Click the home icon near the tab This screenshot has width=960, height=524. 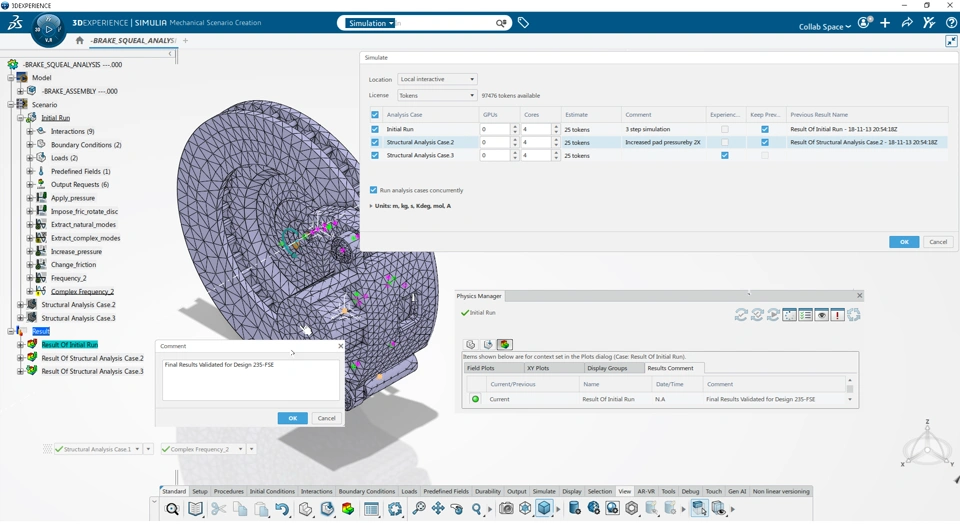[x=80, y=40]
